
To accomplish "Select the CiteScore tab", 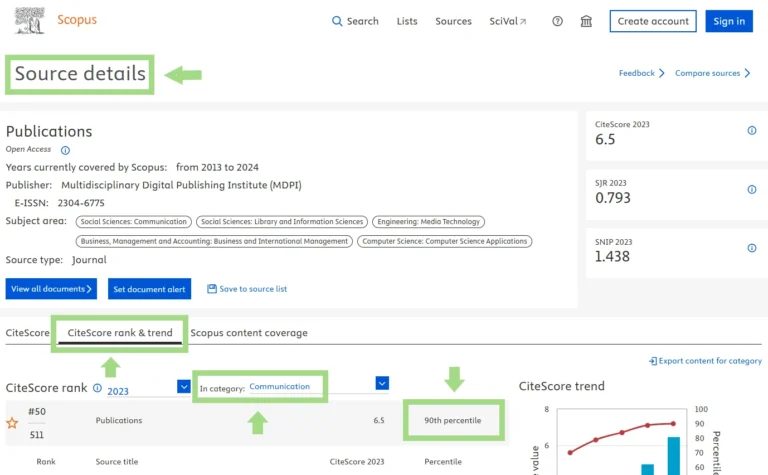I will coord(27,333).
